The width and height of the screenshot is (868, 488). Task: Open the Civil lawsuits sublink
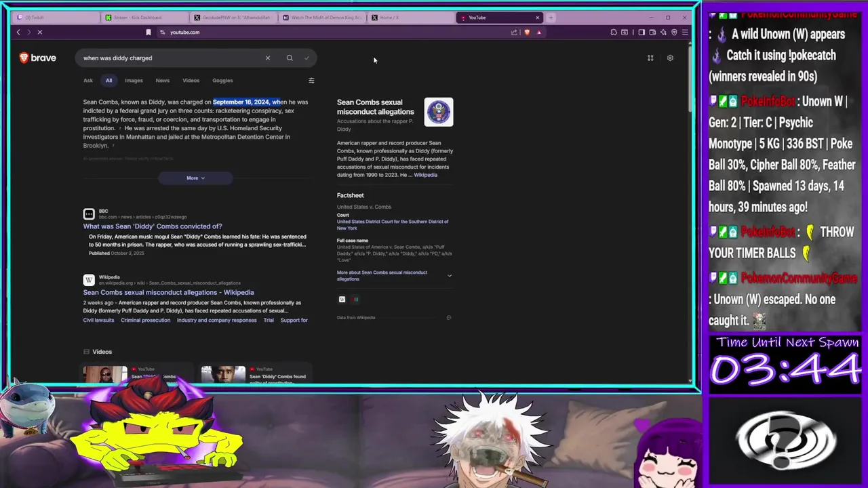point(98,320)
